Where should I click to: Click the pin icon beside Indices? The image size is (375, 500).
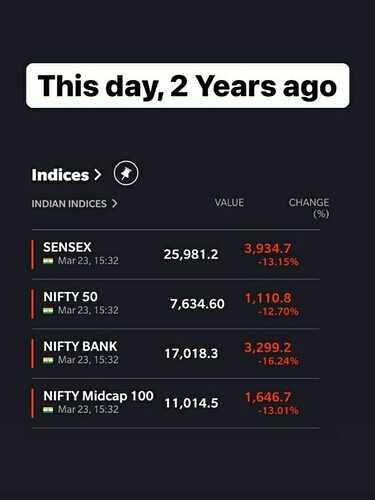pyautogui.click(x=126, y=173)
